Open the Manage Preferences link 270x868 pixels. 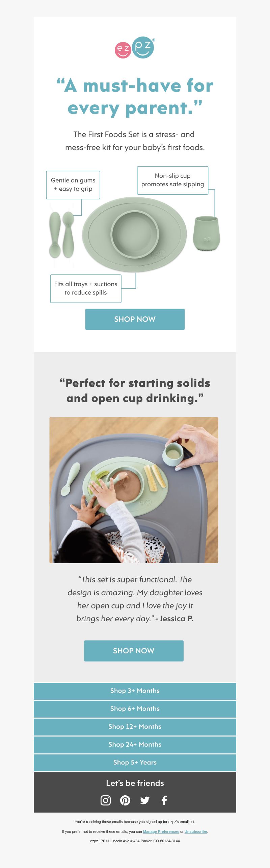pyautogui.click(x=161, y=831)
